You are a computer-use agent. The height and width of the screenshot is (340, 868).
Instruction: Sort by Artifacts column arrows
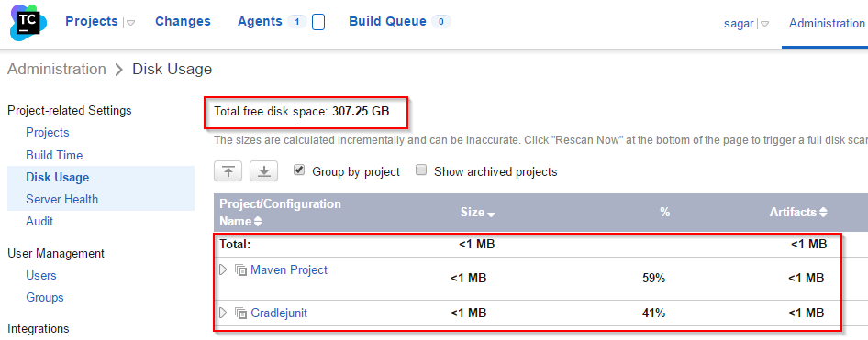[823, 213]
